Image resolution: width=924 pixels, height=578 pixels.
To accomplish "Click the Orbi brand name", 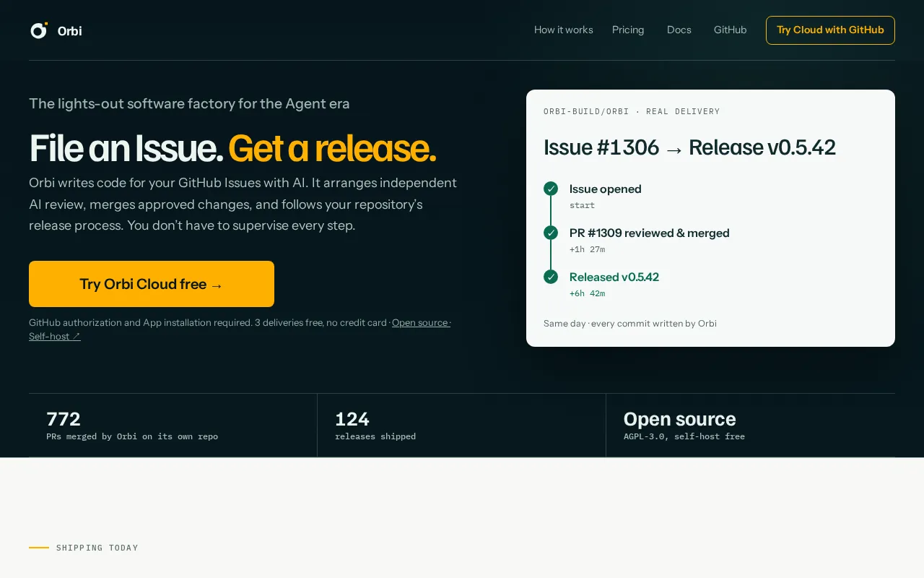I will click(x=69, y=30).
